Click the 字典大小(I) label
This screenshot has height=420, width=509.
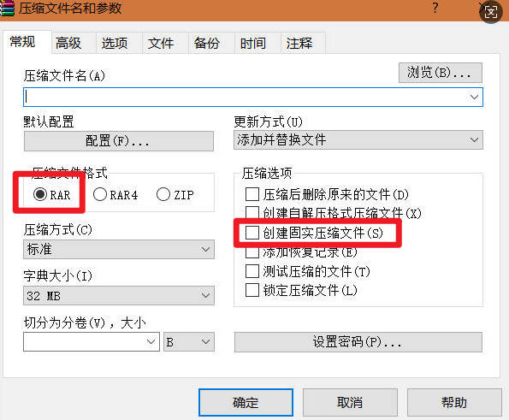(x=58, y=276)
